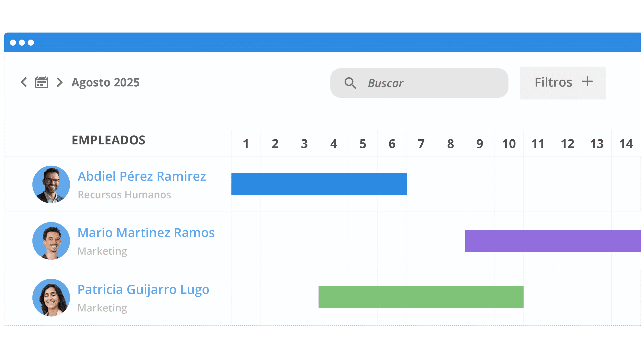Click the EMPLEADOS column header
The height and width of the screenshot is (358, 644).
(108, 140)
